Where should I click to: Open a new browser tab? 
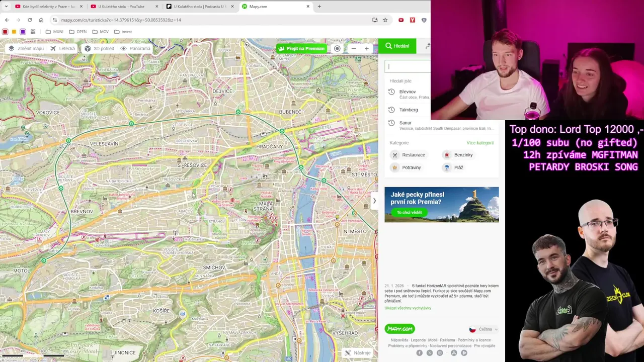pyautogui.click(x=319, y=7)
